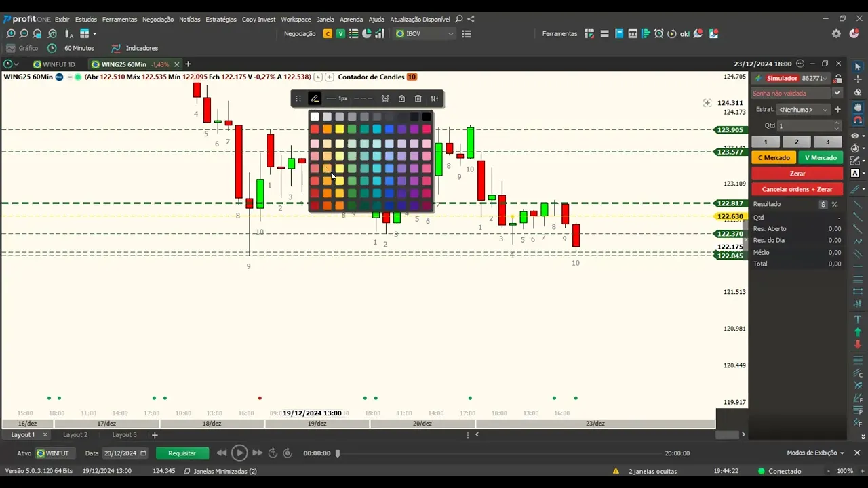The image size is (868, 488).
Task: Open the settings gear icon
Action: (836, 33)
